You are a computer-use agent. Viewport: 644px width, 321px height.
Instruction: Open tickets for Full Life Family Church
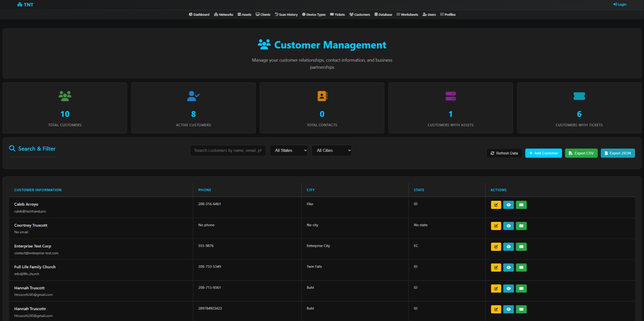coord(521,268)
